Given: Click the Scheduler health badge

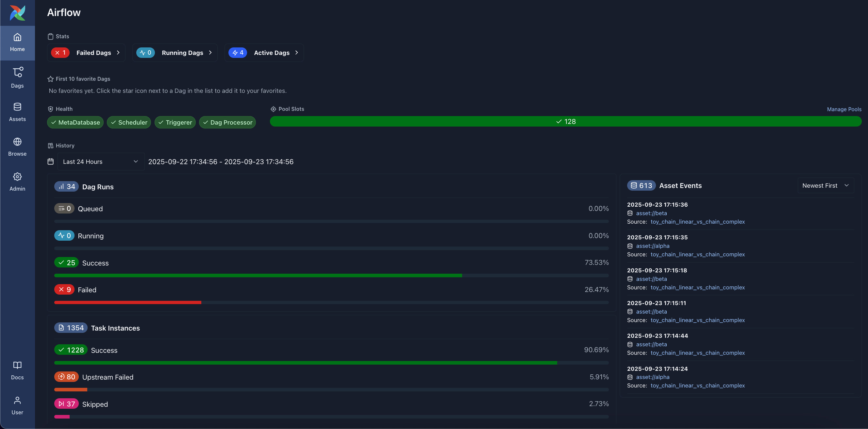Looking at the screenshot, I should [129, 122].
